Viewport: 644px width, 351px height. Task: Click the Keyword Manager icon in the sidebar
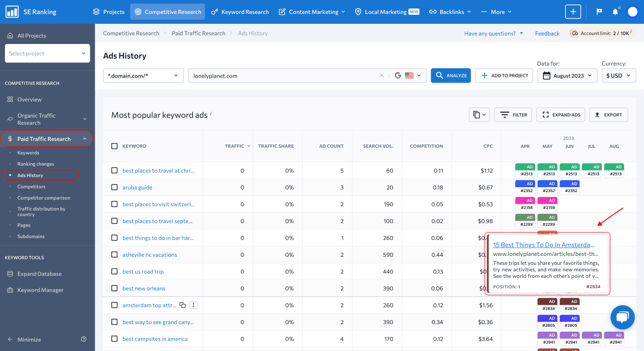click(x=10, y=290)
